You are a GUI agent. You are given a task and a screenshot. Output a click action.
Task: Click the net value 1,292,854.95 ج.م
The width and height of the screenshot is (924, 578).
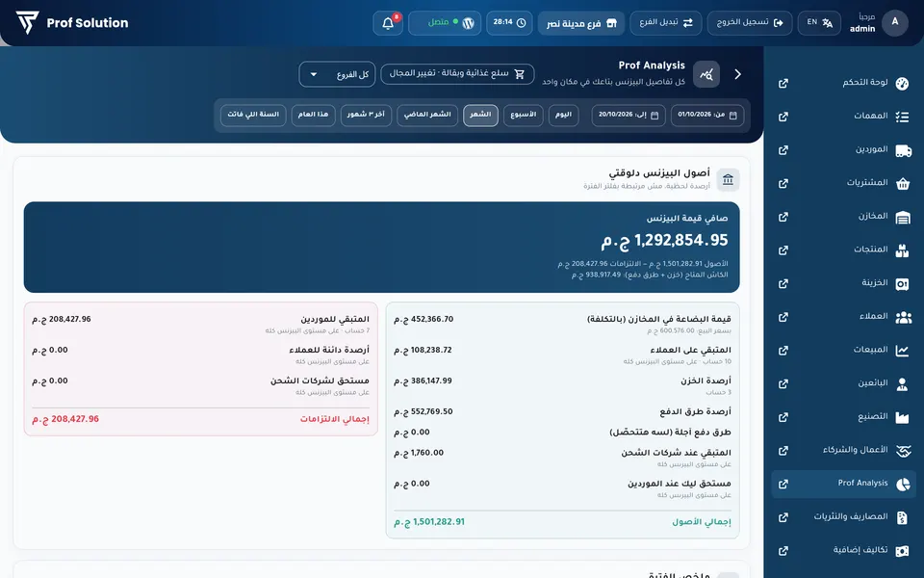tap(665, 241)
